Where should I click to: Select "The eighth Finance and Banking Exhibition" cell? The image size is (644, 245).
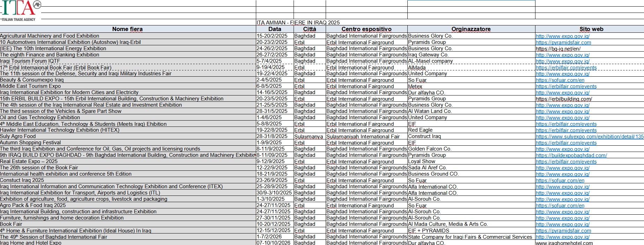(x=128, y=55)
